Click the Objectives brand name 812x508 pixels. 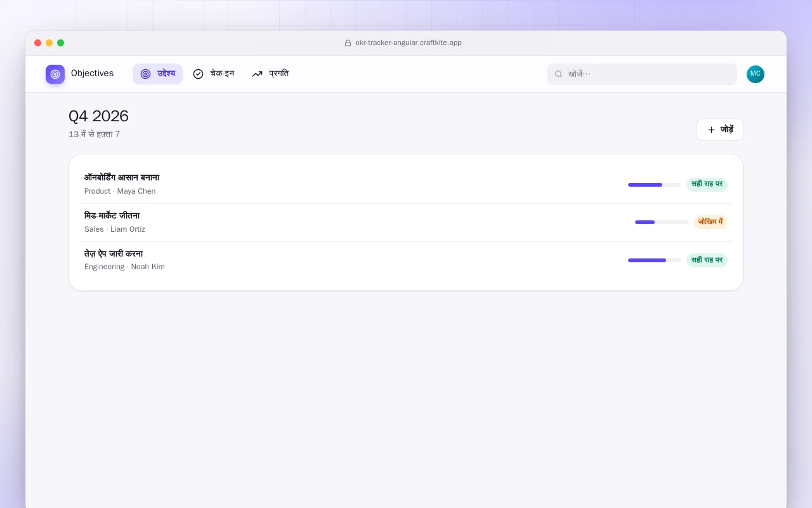[x=92, y=74]
